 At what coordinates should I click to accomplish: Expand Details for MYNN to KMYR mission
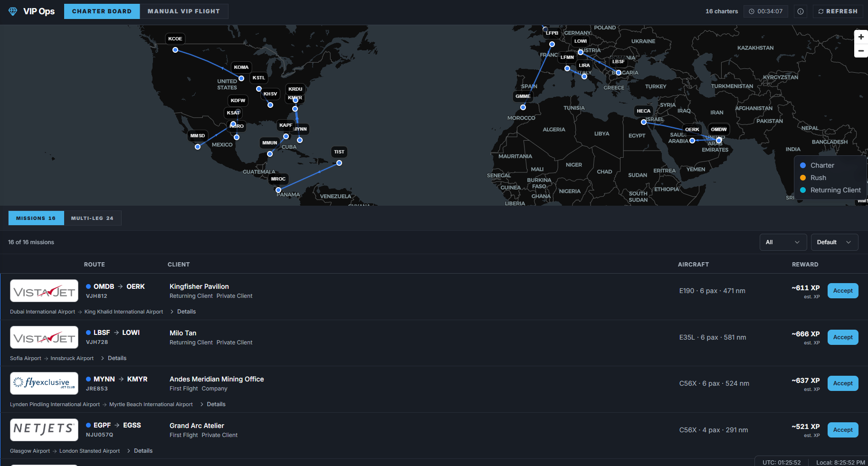point(213,404)
